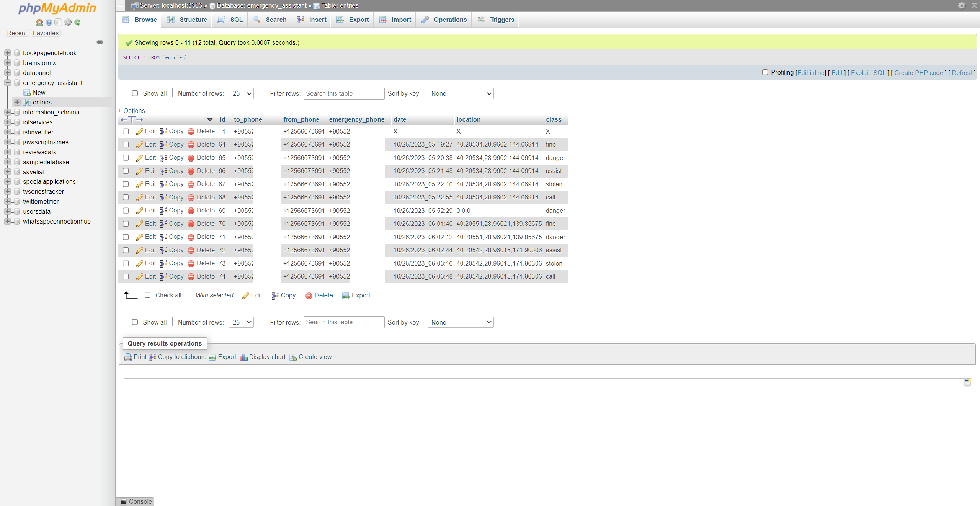Enable the Show all checkbox
Viewport: 980px width, 506px height.
click(135, 93)
